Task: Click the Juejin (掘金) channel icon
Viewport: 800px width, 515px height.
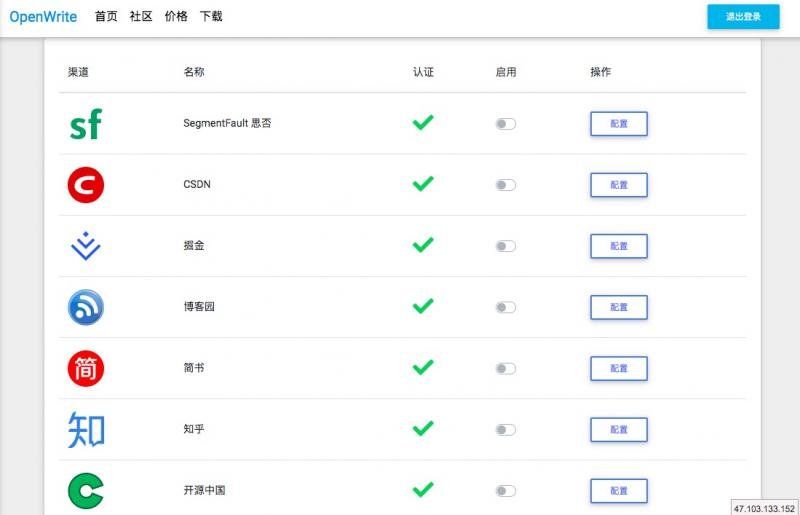Action: click(x=86, y=246)
